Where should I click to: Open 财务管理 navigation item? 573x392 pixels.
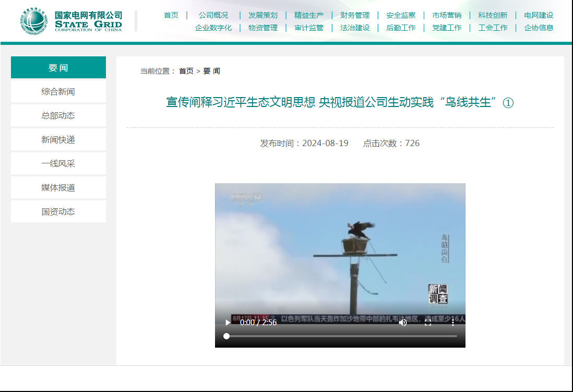click(x=355, y=15)
